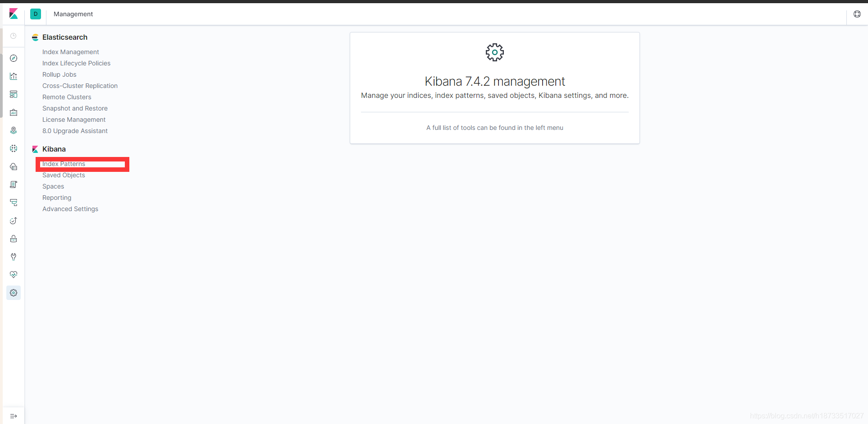Open Remote Clusters
This screenshot has height=424, width=868.
click(67, 97)
